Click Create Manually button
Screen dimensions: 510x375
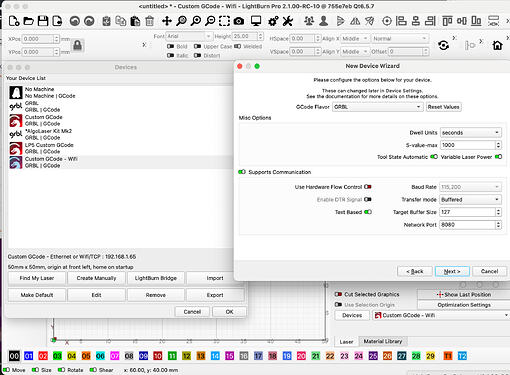click(96, 278)
